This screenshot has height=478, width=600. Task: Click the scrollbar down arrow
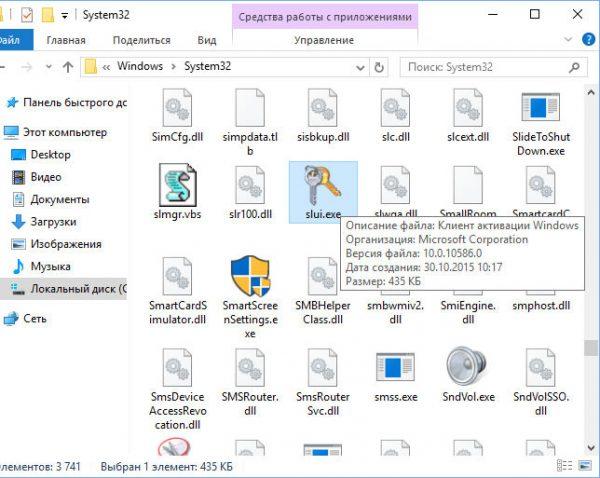[x=590, y=447]
